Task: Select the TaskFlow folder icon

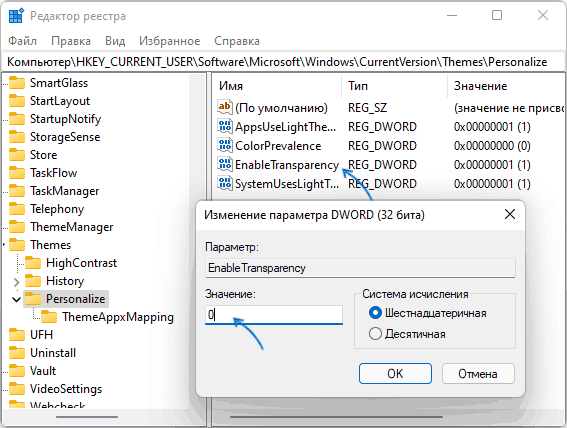Action: tap(17, 173)
